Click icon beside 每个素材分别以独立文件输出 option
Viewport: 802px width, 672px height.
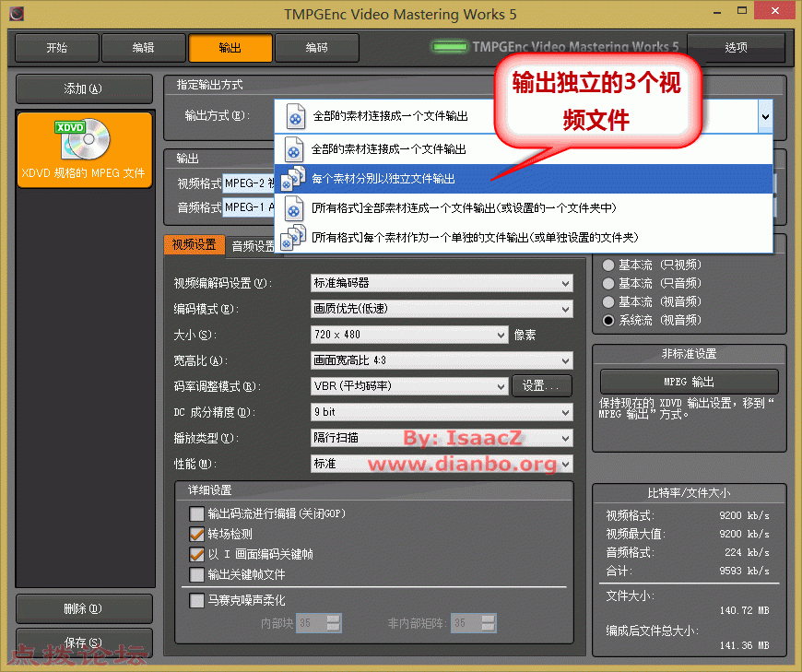pyautogui.click(x=293, y=179)
